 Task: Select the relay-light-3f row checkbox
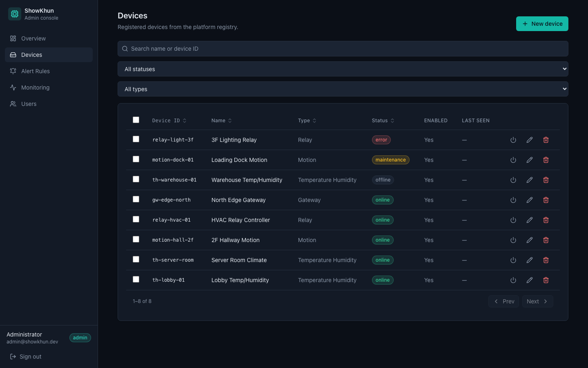point(136,139)
